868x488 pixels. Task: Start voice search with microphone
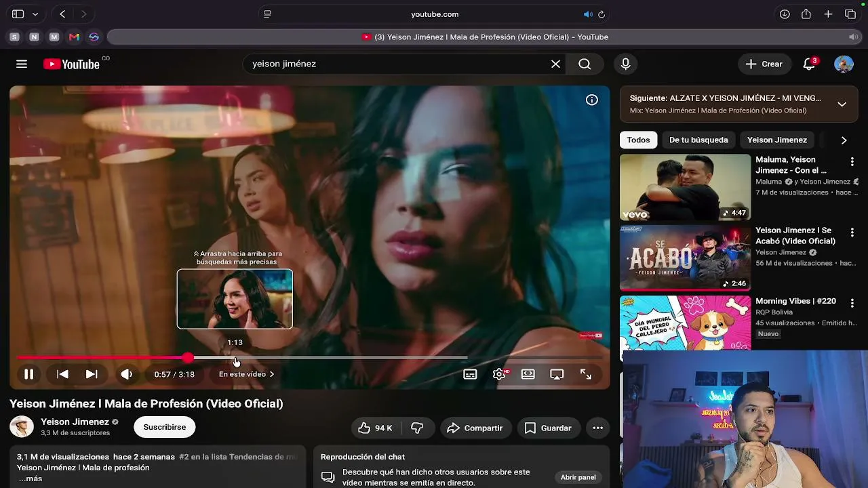coord(626,64)
